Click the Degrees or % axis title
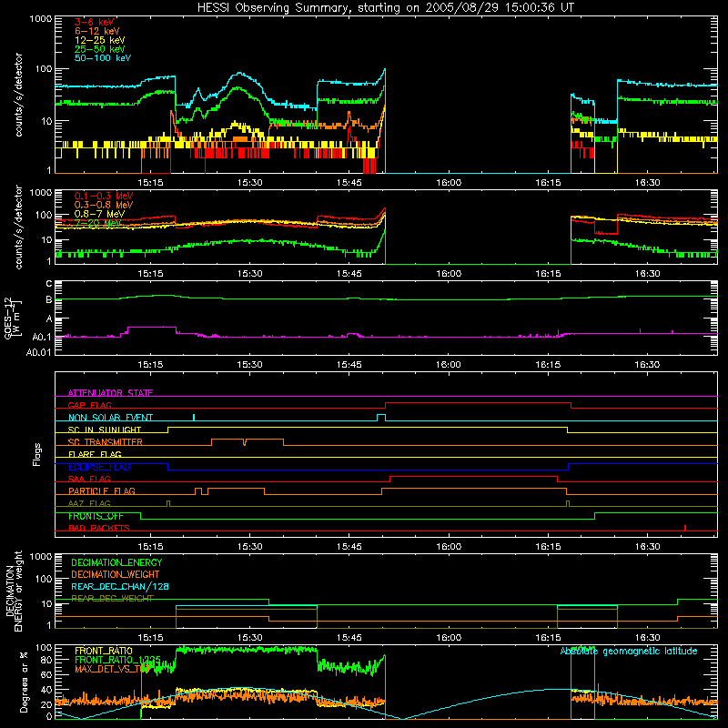Viewport: 728px width, 728px height. pos(24,682)
